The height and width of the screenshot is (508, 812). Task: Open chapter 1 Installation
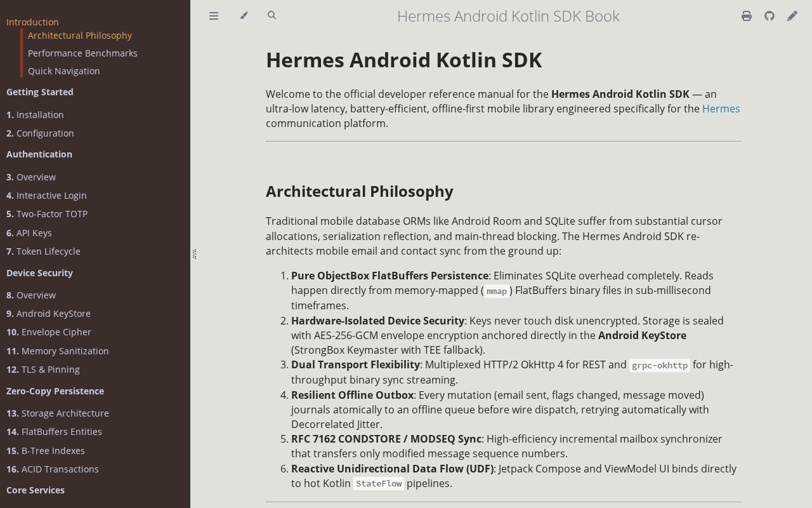coord(35,115)
